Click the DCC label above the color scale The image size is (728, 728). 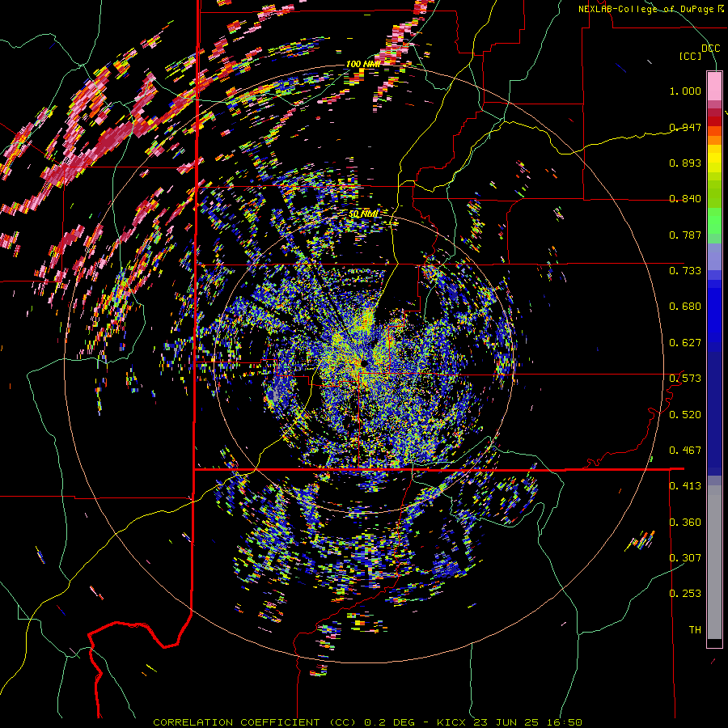coord(710,48)
